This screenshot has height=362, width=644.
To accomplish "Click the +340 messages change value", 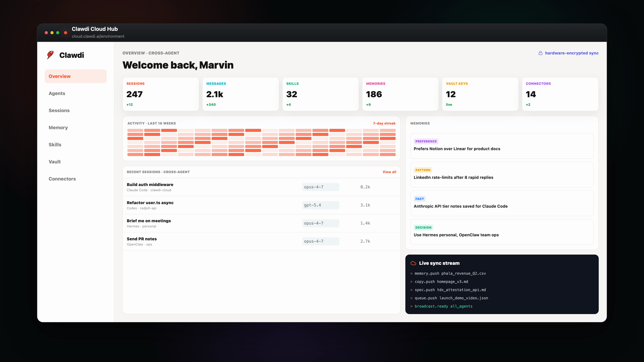I will pos(211,105).
